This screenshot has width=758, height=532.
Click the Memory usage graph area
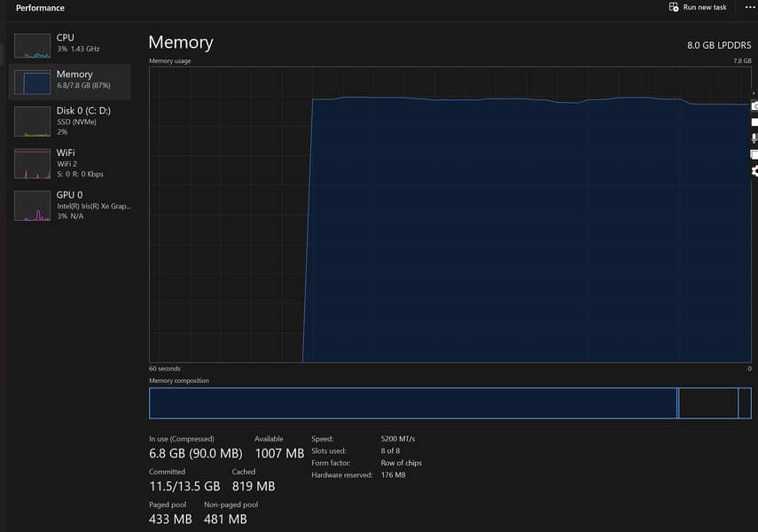pos(450,215)
